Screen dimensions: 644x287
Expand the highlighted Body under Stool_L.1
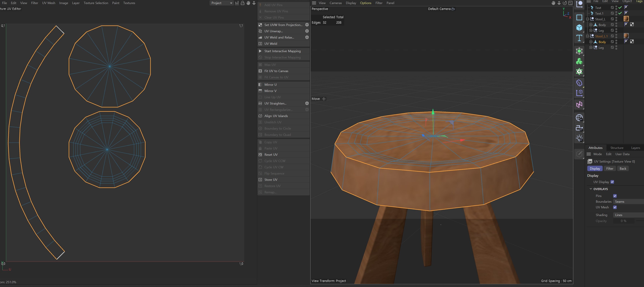point(591,42)
